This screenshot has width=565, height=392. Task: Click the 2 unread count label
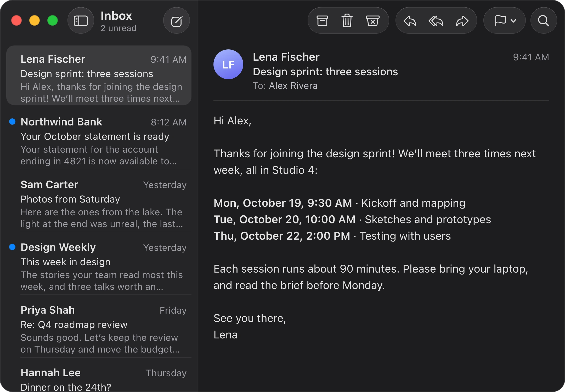tap(118, 28)
